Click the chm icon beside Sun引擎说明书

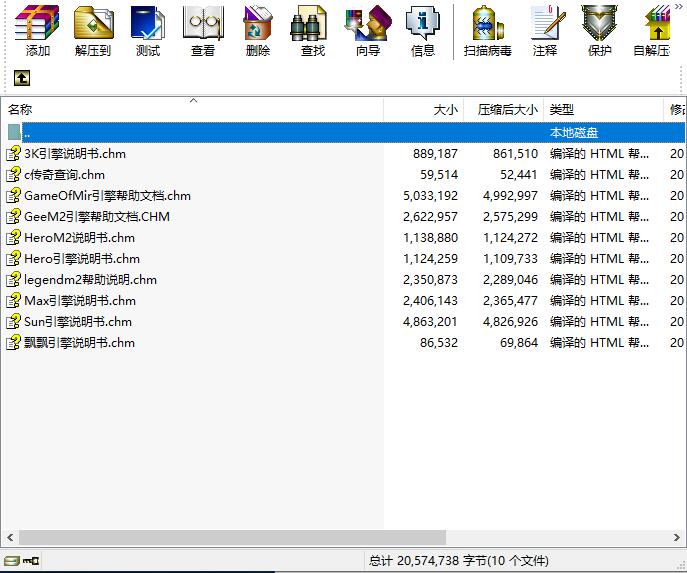(x=13, y=322)
